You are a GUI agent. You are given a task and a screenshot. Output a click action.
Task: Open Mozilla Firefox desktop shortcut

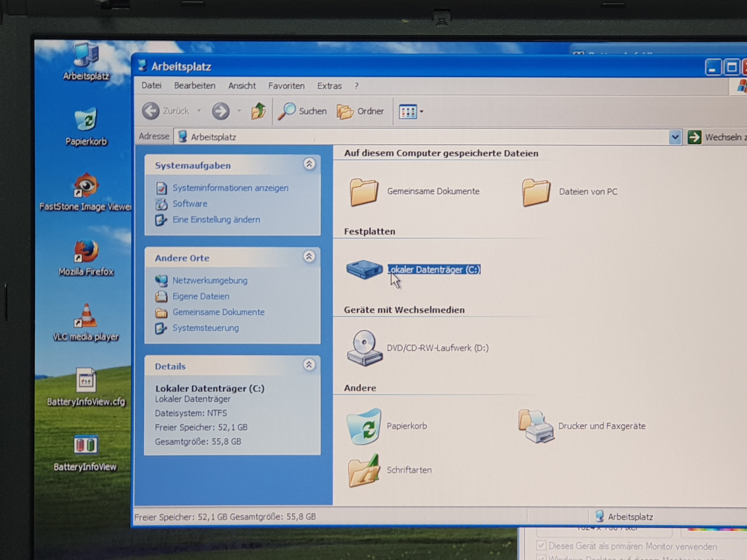[86, 258]
